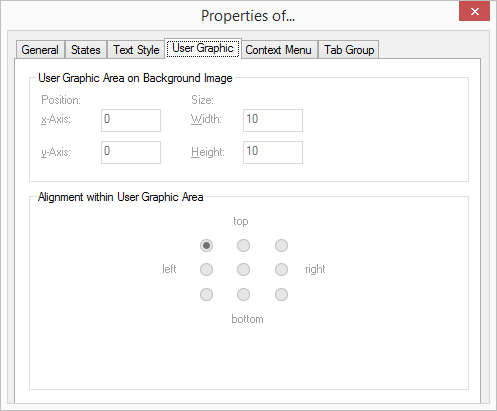Select top-left alignment radio button
The width and height of the screenshot is (497, 411).
click(206, 246)
